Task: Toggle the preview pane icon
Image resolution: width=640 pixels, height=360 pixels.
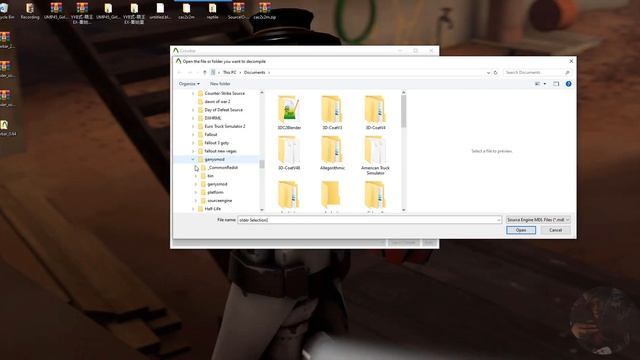Action: click(x=556, y=84)
